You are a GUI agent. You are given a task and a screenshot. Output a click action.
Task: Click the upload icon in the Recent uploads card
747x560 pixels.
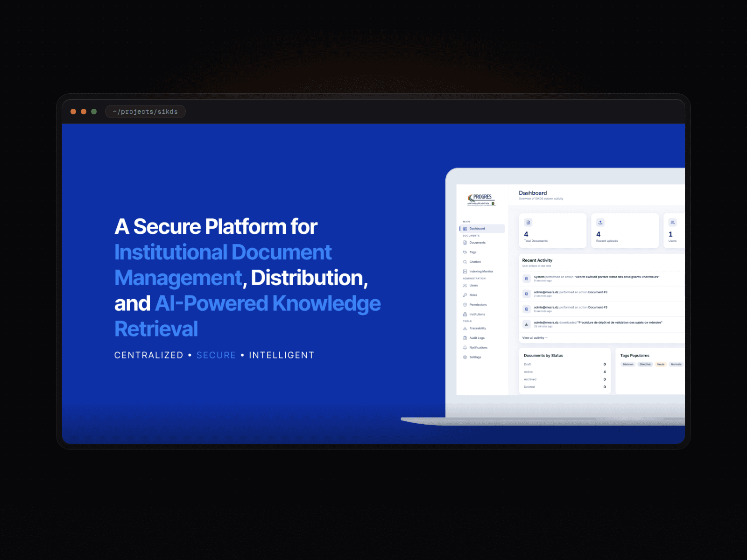point(600,223)
